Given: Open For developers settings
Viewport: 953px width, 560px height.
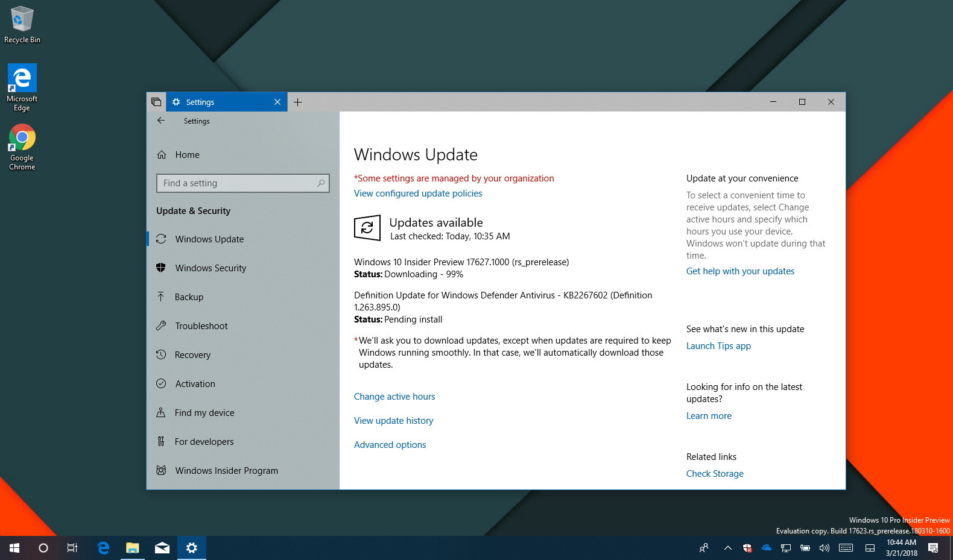Looking at the screenshot, I should tap(243, 442).
